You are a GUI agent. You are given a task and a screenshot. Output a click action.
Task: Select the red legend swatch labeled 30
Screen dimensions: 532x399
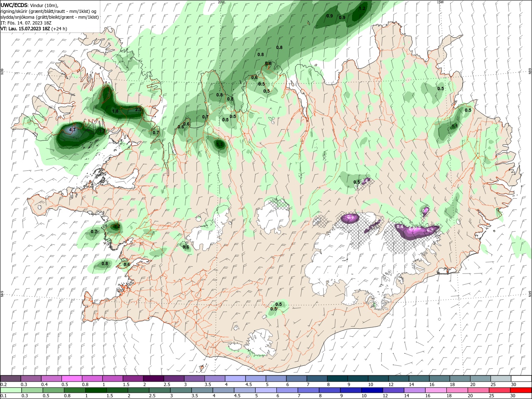[521, 390]
